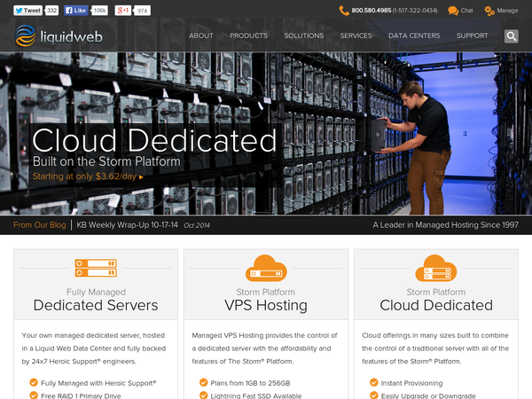
Task: Click the Managed VPS Hosting description paragraph
Action: pyautogui.click(x=264, y=348)
